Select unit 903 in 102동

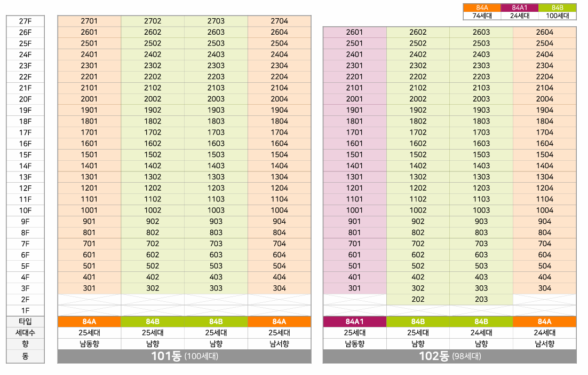tap(481, 222)
